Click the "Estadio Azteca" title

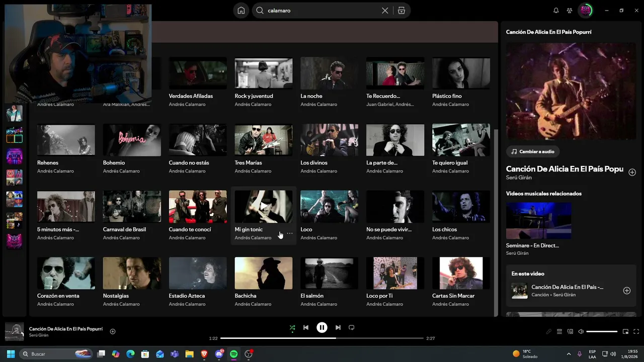click(x=187, y=296)
